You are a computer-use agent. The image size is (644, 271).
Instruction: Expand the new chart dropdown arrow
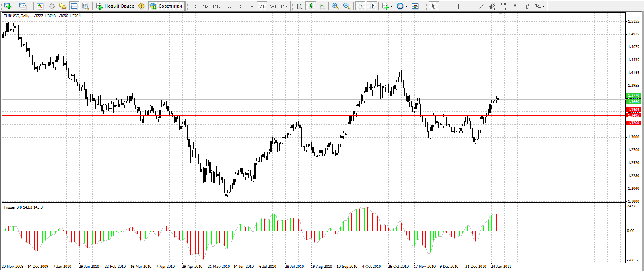tap(14, 6)
